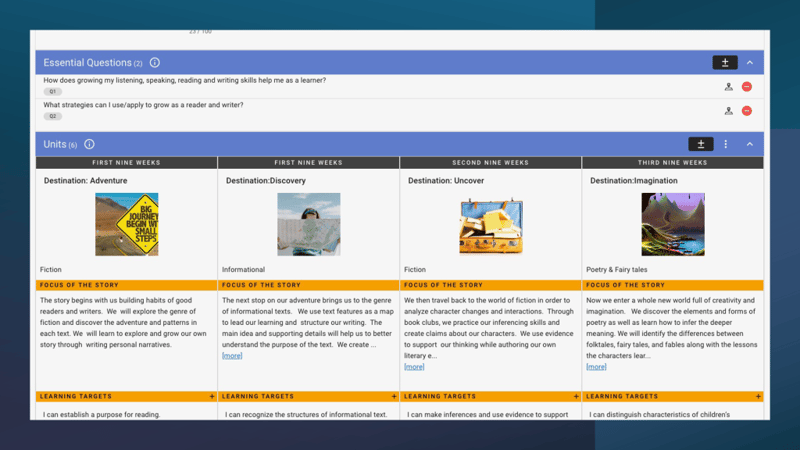Click info icon beside Units heading
Viewport: 800px width, 450px height.
click(x=89, y=145)
